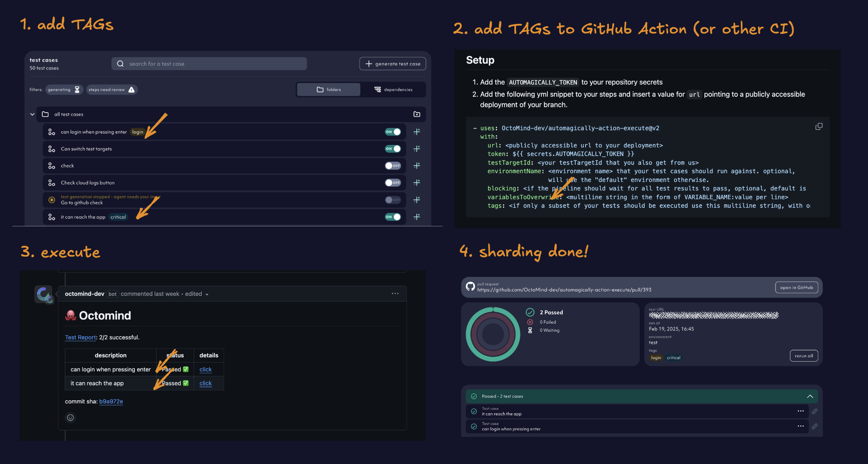868x464 pixels.
Task: Click test steps icon of can login when pressing enter
Action: click(x=52, y=132)
